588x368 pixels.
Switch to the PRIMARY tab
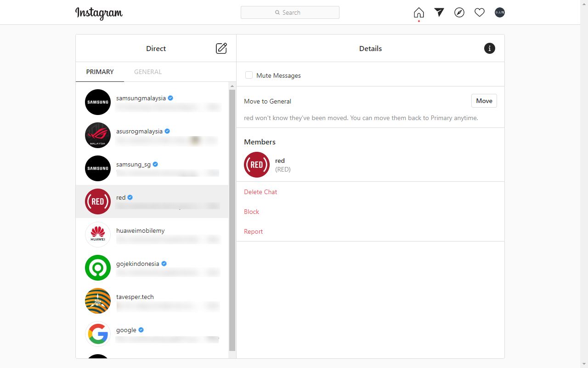tap(100, 72)
